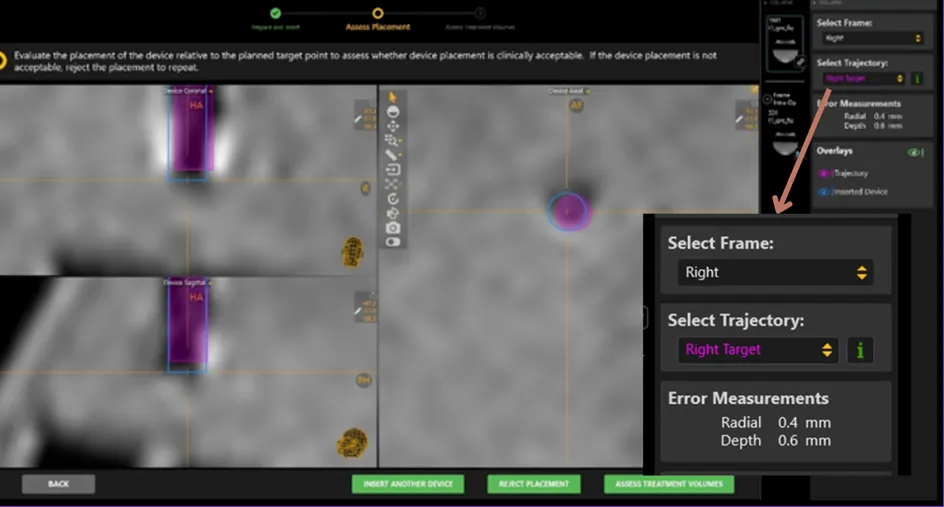Hide the Inserted Device overlay
Screen dimensions: 944x507
[825, 191]
